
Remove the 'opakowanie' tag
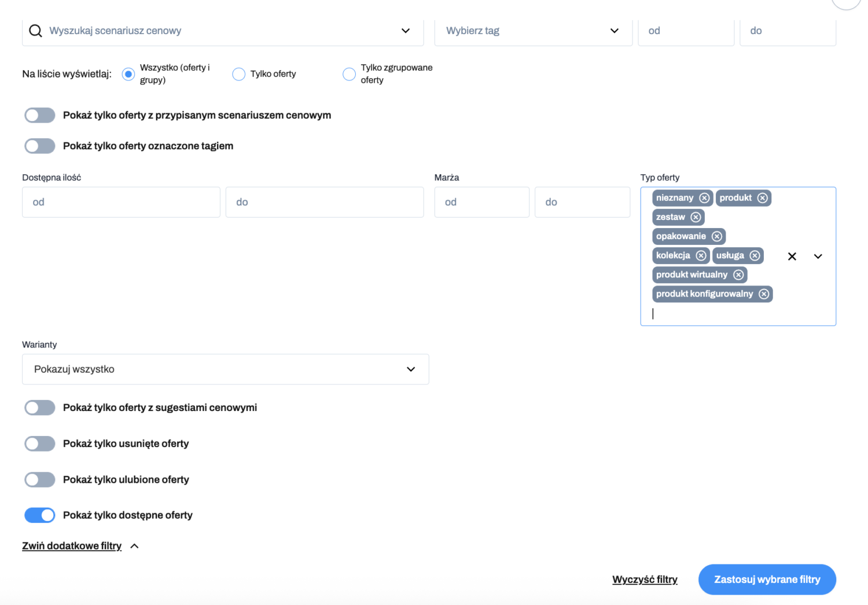(716, 236)
